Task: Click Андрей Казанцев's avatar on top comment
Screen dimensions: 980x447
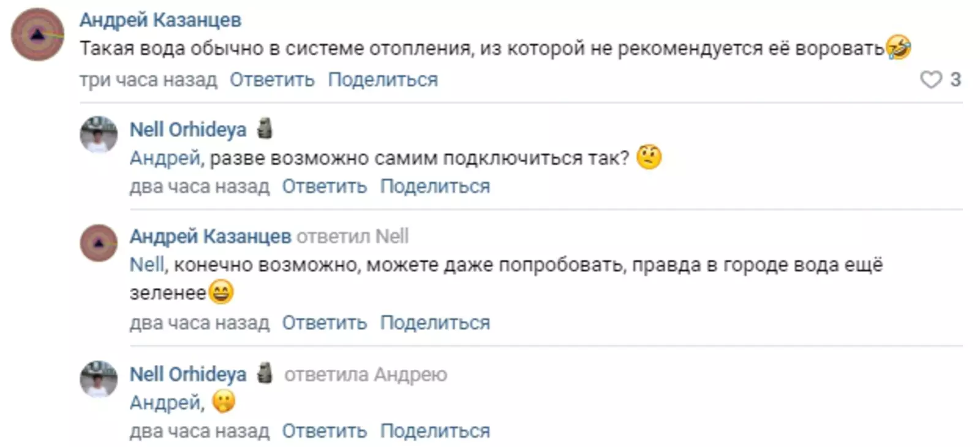Action: coord(38,35)
